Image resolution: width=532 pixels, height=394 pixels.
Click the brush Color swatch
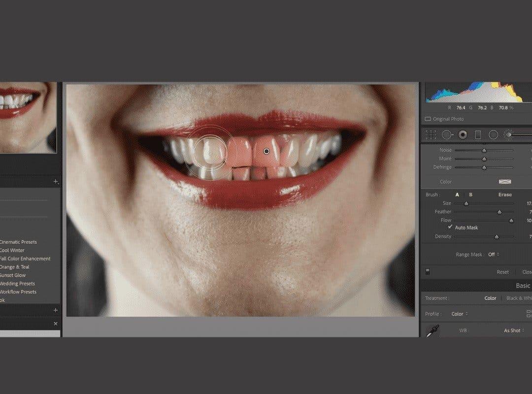(504, 181)
